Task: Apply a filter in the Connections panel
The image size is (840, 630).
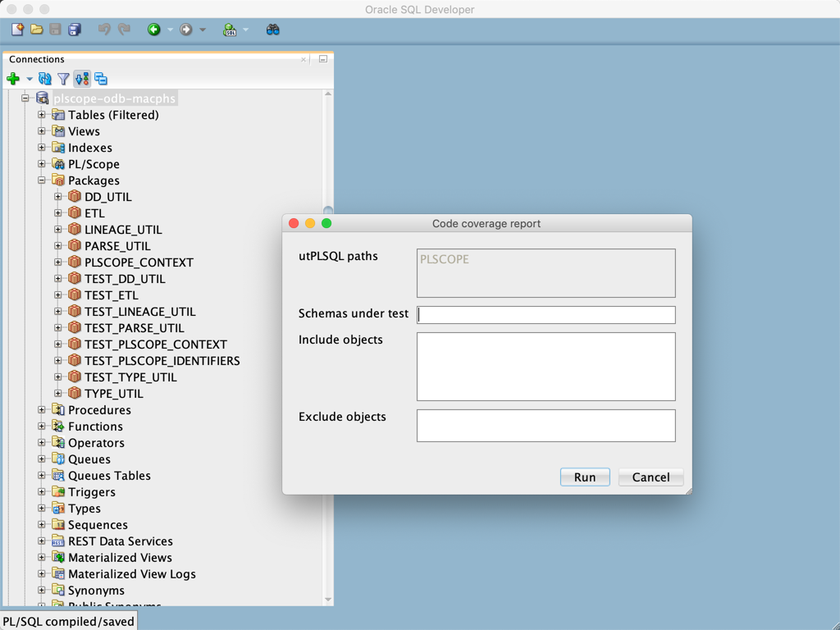Action: pyautogui.click(x=63, y=78)
